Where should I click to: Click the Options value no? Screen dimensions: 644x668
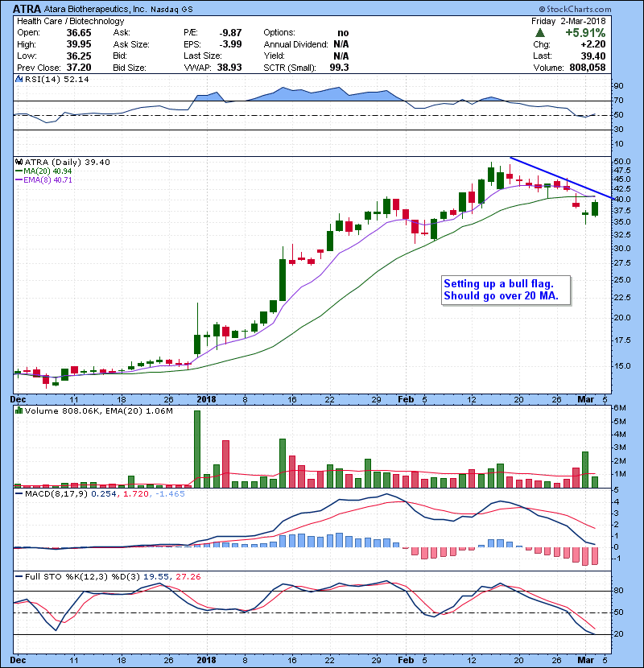[x=343, y=33]
